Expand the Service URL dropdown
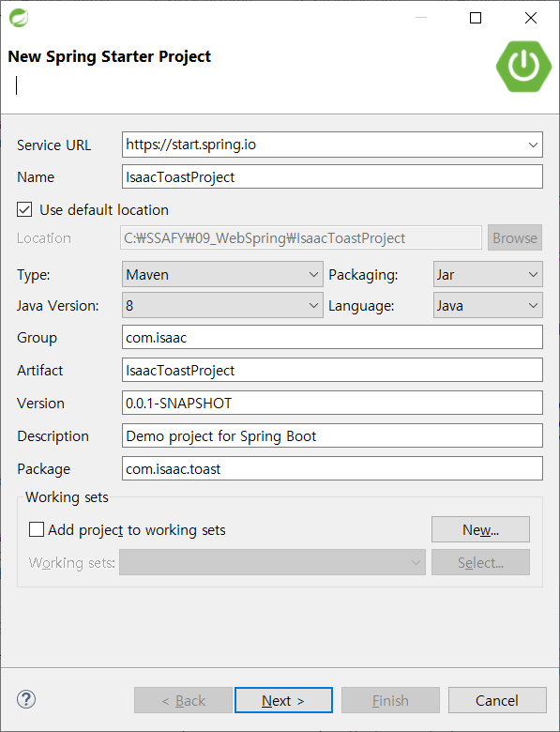560x732 pixels. (x=533, y=145)
